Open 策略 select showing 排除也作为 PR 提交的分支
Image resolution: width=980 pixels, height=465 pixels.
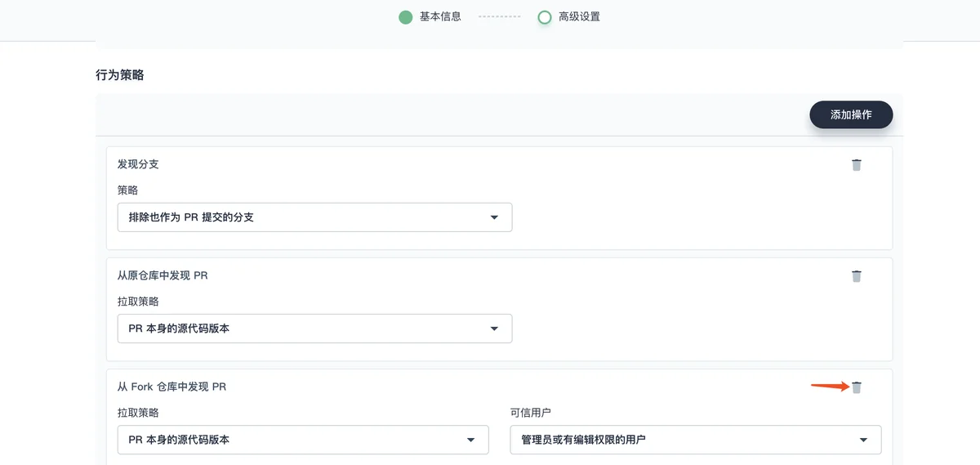click(314, 217)
